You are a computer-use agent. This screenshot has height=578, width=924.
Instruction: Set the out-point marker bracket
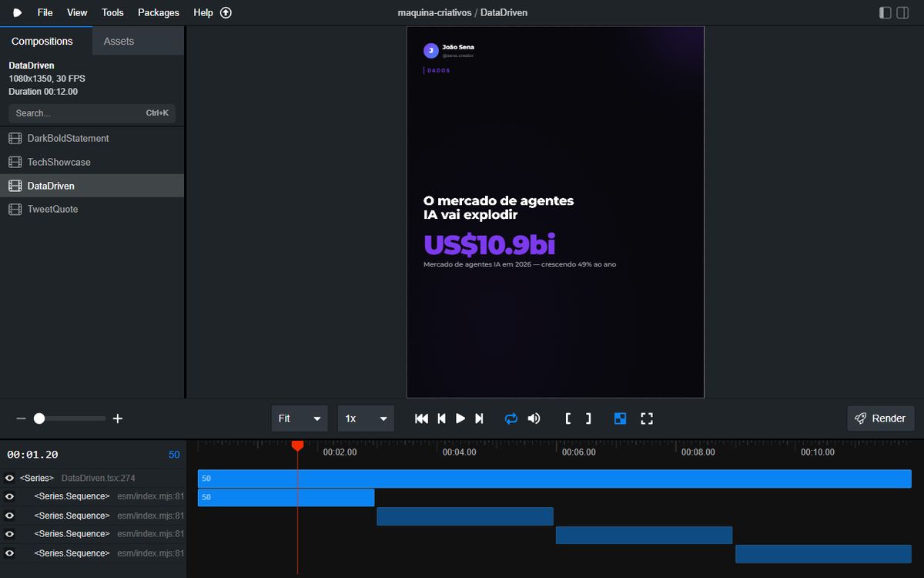point(588,418)
